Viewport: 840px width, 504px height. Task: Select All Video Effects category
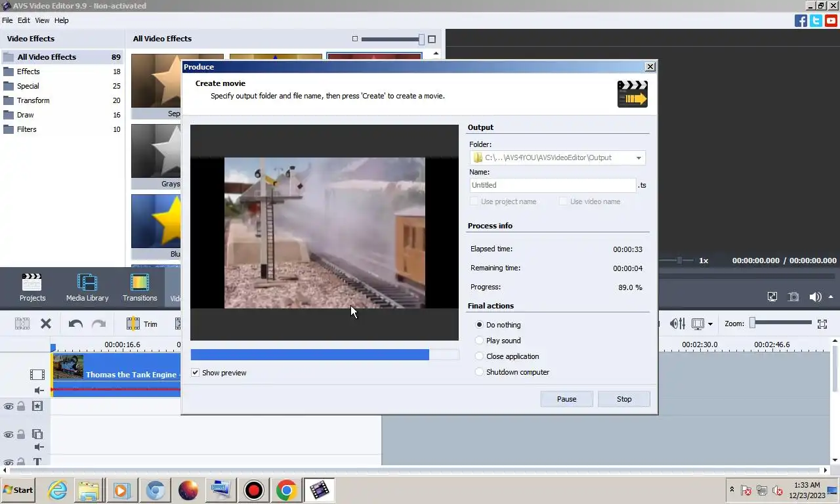click(62, 57)
